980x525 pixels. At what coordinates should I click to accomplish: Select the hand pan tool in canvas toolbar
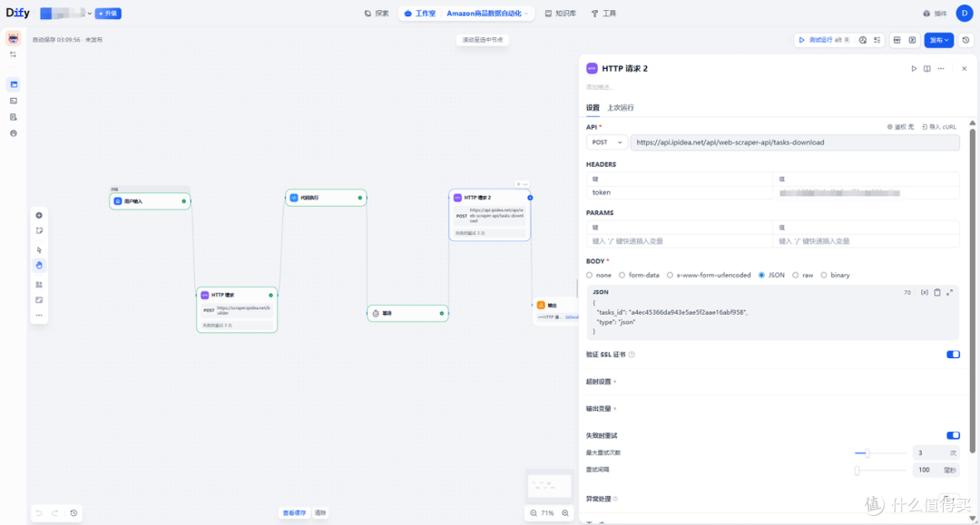(39, 266)
